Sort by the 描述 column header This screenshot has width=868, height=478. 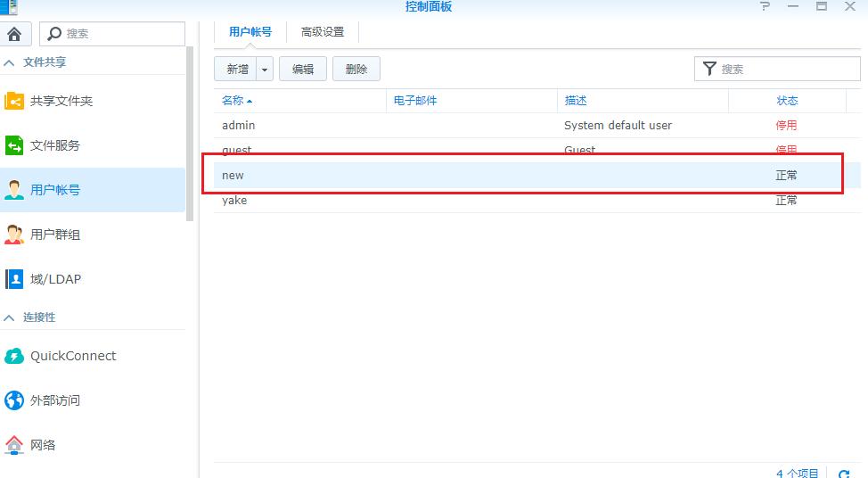(x=643, y=101)
